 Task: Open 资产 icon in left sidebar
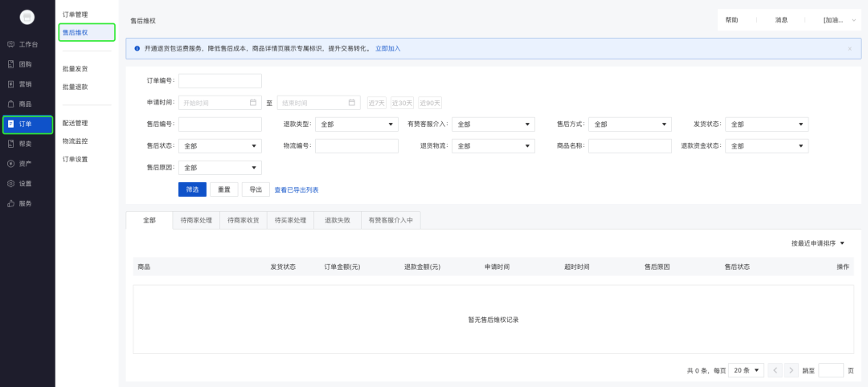10,164
